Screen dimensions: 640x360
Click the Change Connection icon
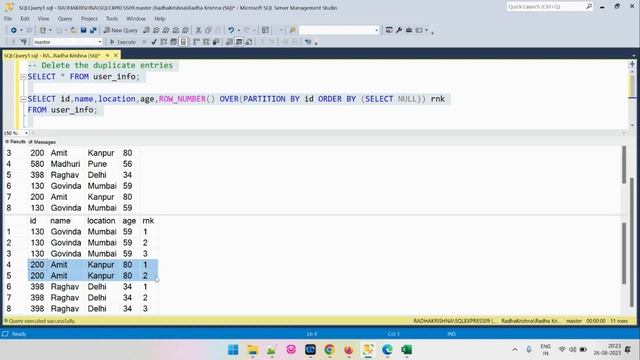(24, 42)
